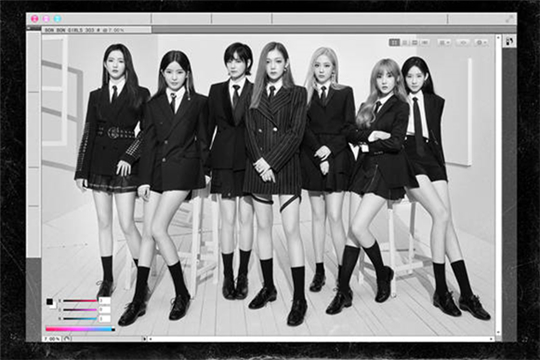The height and width of the screenshot is (360, 540).
Task: Click the pink-to-blue color spectrum ramp
Action: [80, 329]
